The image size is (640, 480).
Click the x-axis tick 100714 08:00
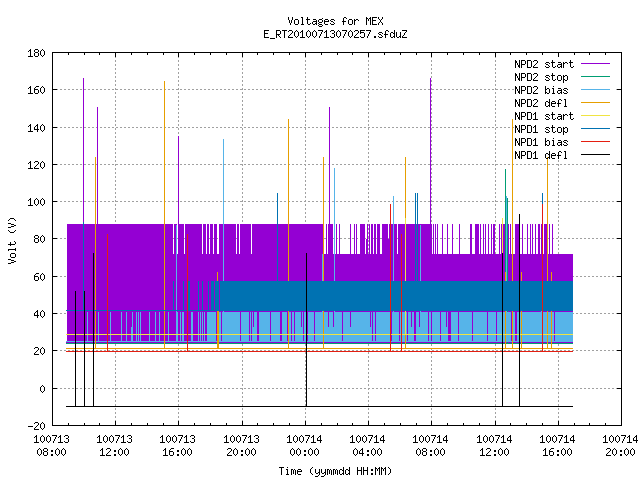pyautogui.click(x=431, y=446)
